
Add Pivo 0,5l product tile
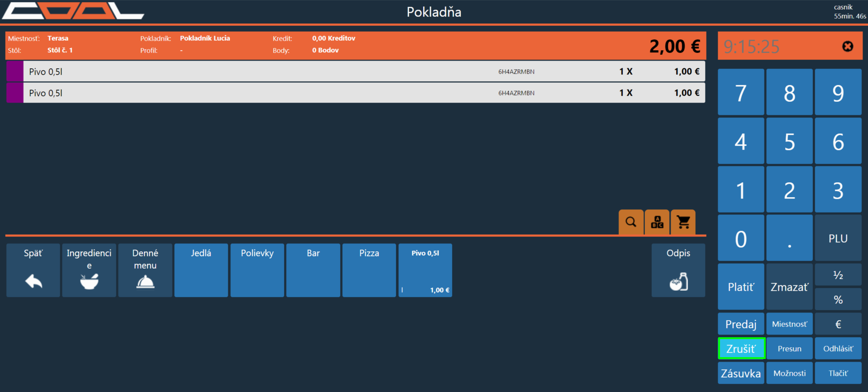click(x=425, y=270)
